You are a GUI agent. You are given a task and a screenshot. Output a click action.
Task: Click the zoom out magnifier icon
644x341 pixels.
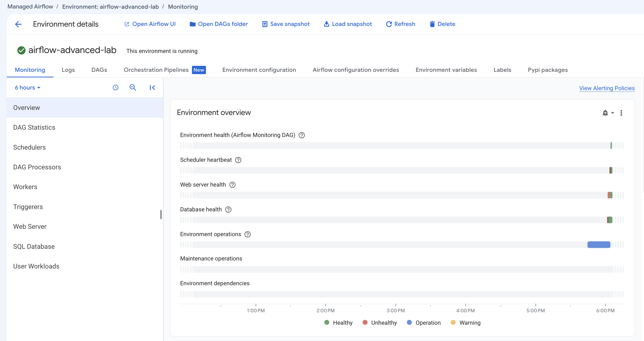point(133,88)
